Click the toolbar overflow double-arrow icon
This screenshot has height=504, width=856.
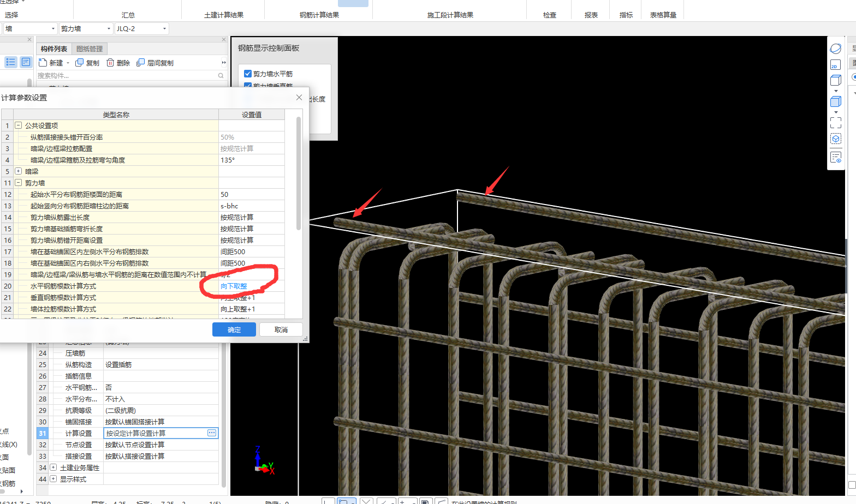point(223,63)
